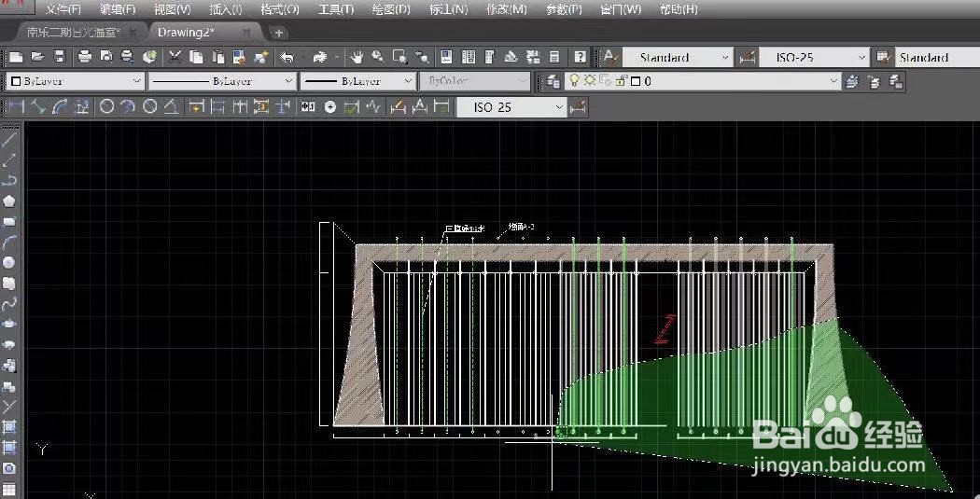Open Print Preview from the toolbar
Viewport: 980px width, 499px height.
click(106, 58)
